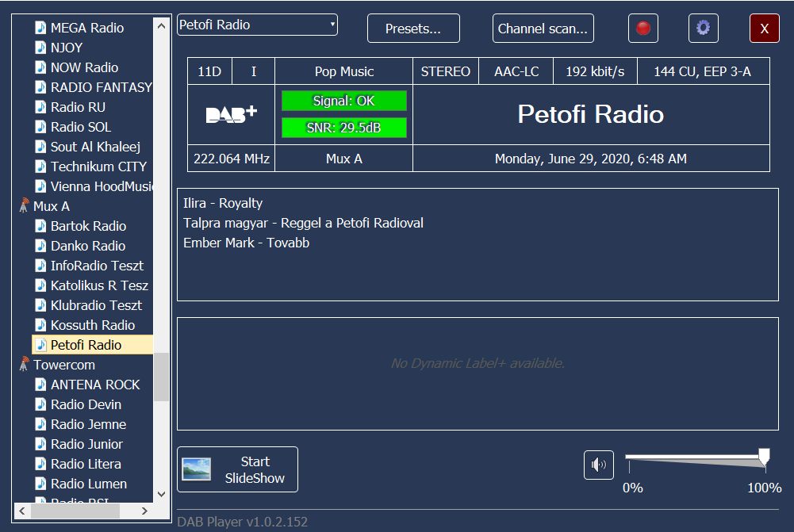Viewport: 794px width, 532px height.
Task: Select Radio Junior in station list
Action: point(86,444)
